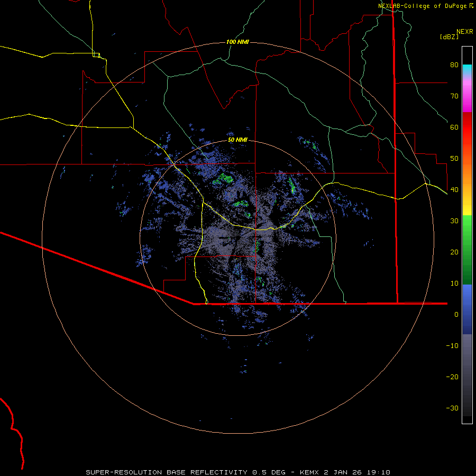Click the -10 value on the dBZ scale
Screen dimensions: 476x476
pyautogui.click(x=452, y=346)
